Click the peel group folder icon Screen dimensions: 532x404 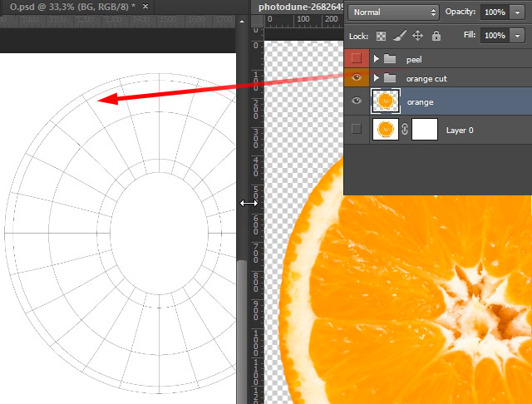click(390, 59)
